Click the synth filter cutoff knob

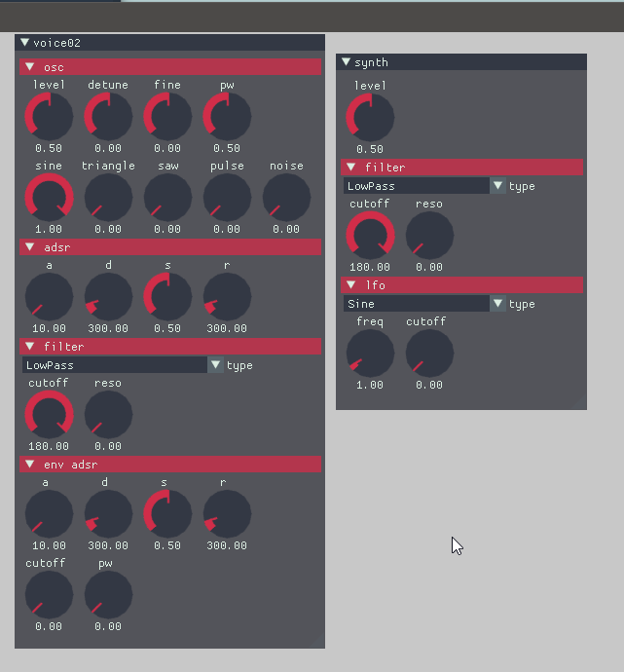point(370,236)
